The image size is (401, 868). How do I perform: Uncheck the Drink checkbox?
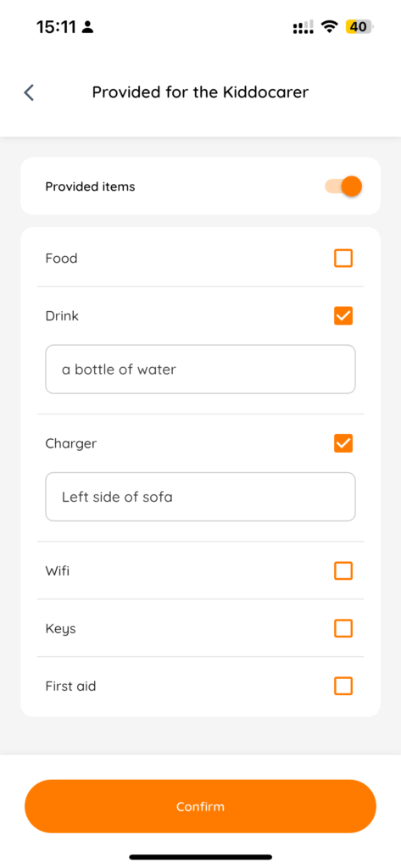point(343,316)
